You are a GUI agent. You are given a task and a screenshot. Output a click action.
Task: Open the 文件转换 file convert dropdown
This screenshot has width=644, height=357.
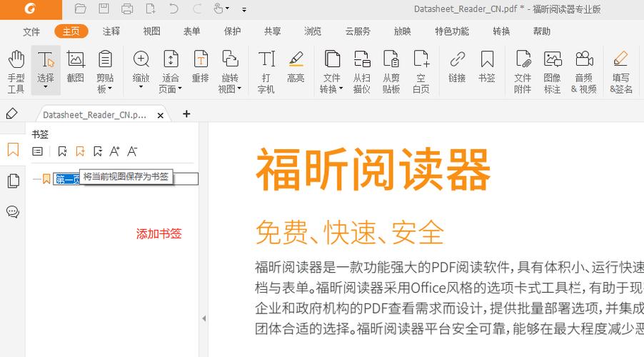331,71
